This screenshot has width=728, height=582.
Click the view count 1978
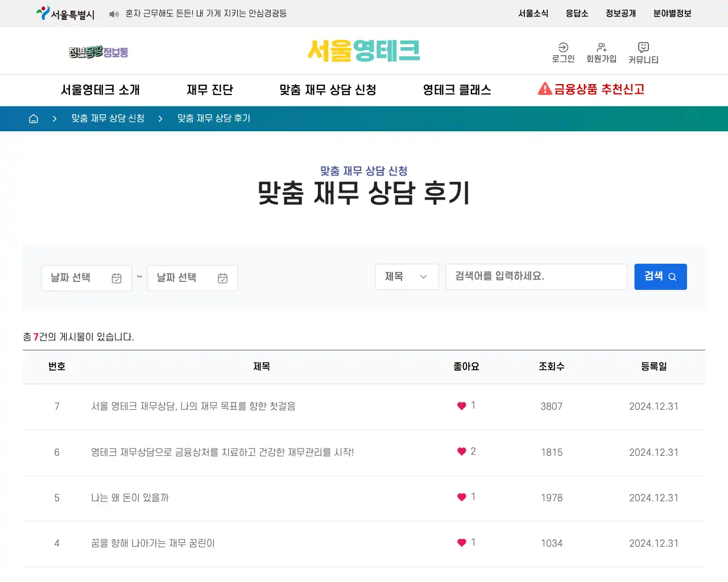click(x=552, y=498)
